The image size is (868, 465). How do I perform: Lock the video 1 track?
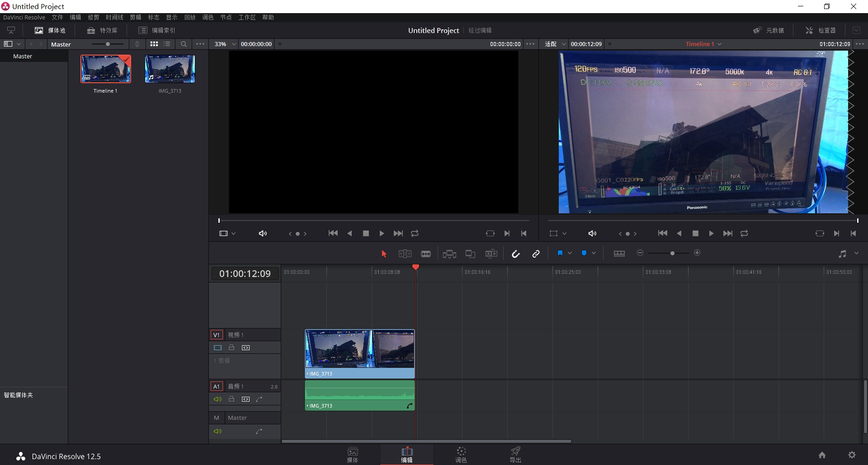[x=231, y=348]
